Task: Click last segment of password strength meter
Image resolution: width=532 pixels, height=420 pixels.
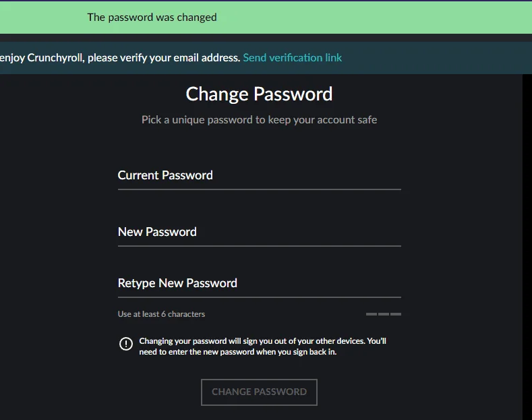Action: point(396,314)
